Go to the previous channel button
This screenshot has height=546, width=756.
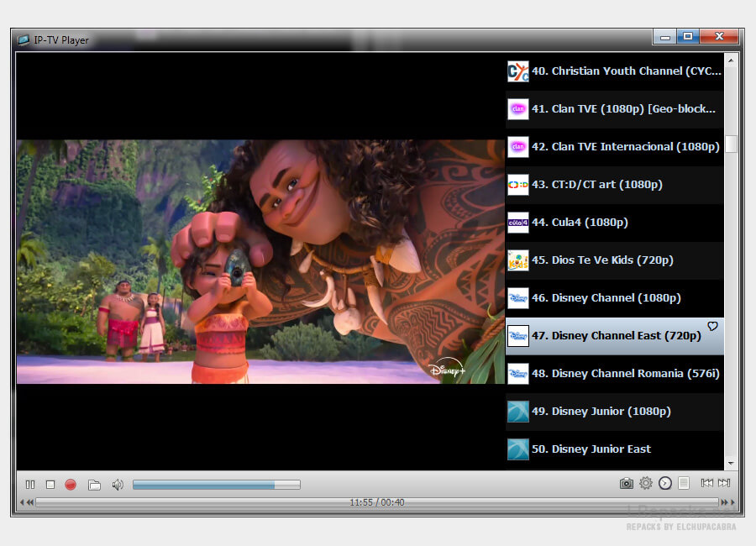point(706,483)
